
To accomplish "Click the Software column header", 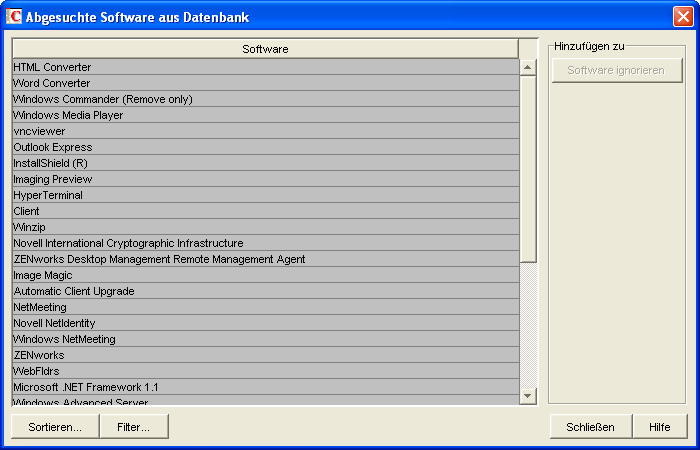I will coord(266,49).
